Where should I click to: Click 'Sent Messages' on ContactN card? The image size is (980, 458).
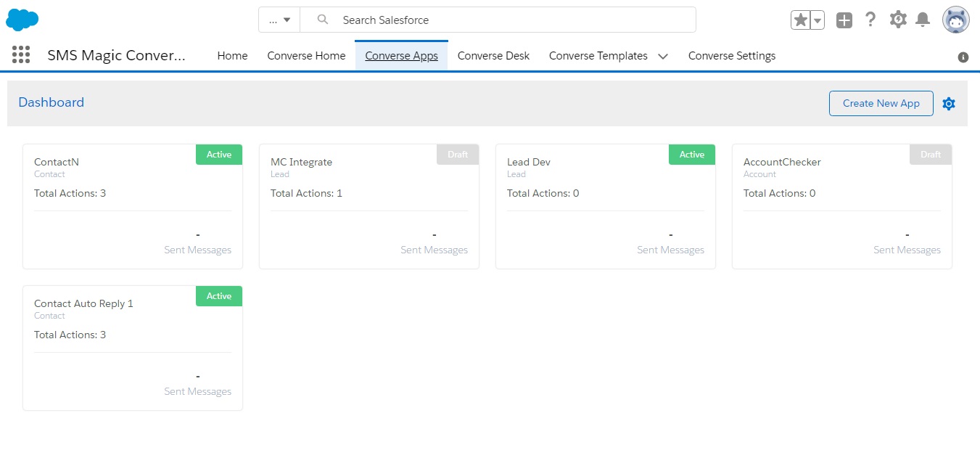click(197, 250)
